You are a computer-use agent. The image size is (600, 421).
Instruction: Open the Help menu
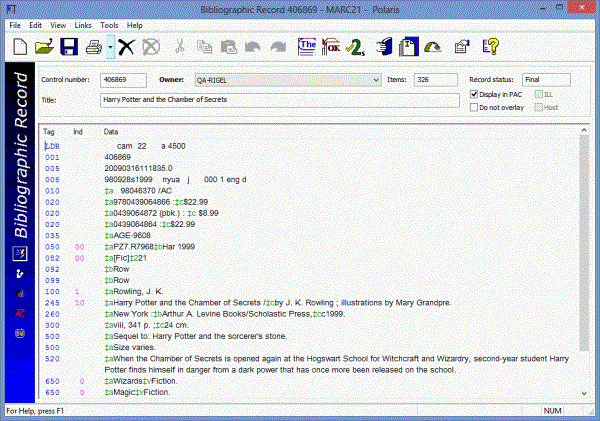click(x=134, y=25)
